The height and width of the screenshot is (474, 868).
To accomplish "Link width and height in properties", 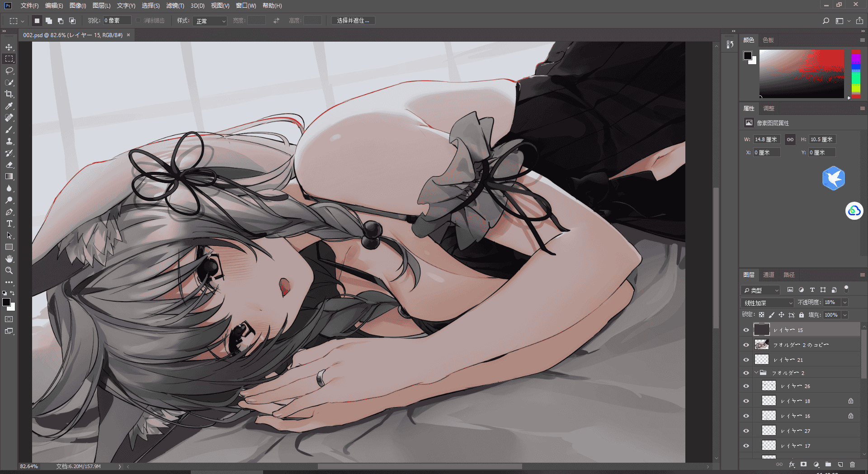I will pyautogui.click(x=790, y=139).
